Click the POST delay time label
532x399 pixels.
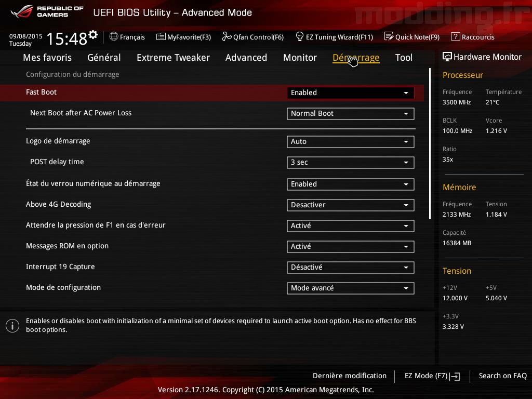coord(57,162)
